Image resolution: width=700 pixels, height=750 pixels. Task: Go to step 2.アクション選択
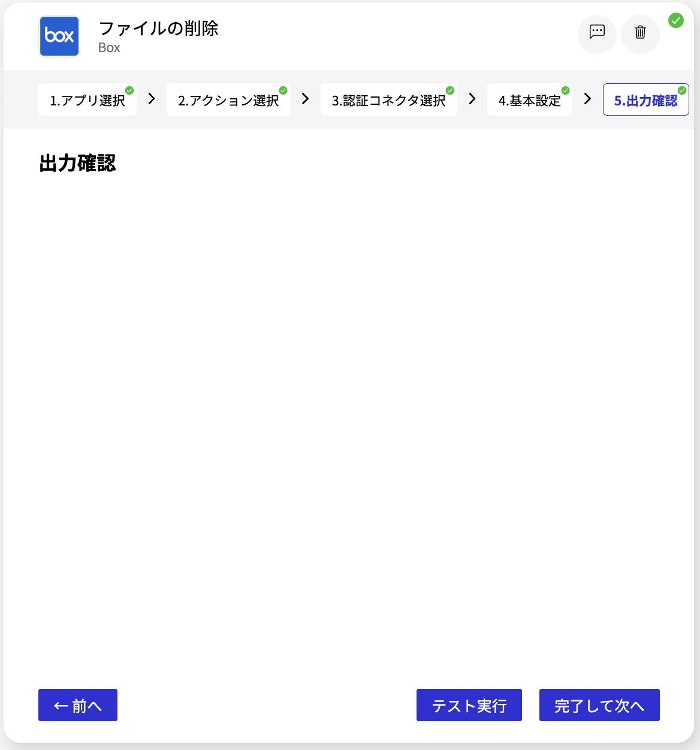tap(228, 100)
